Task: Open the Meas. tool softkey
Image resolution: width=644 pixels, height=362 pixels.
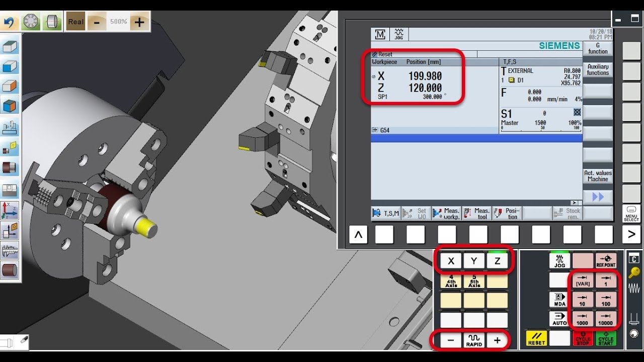Action: (x=476, y=213)
